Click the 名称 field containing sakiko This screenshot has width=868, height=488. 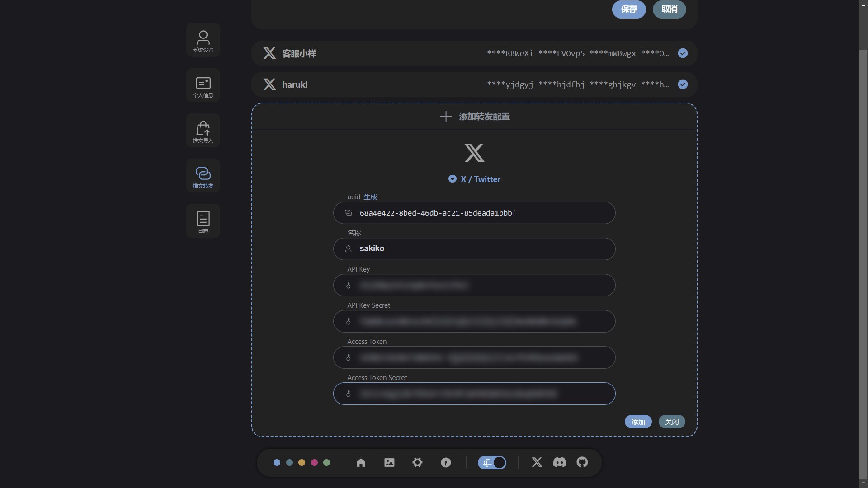(x=474, y=249)
